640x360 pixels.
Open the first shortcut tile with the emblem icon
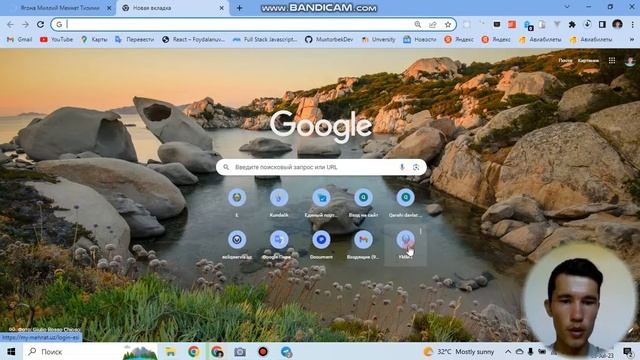pyautogui.click(x=237, y=202)
